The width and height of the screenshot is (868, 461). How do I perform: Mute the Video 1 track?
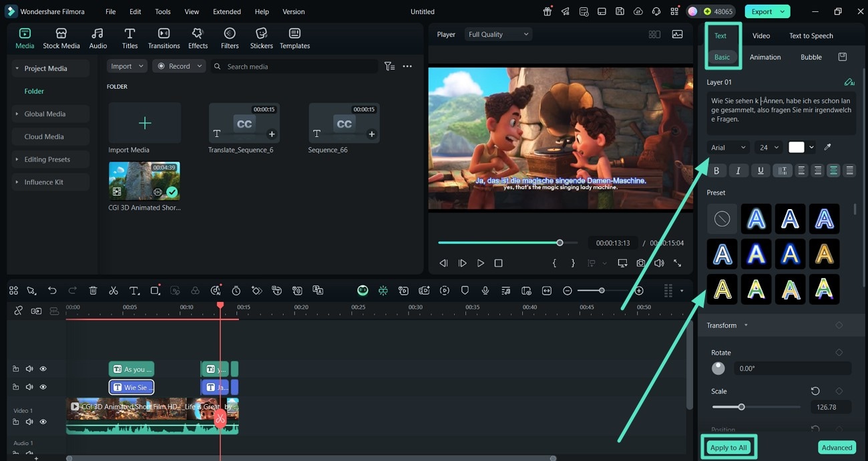(29, 422)
